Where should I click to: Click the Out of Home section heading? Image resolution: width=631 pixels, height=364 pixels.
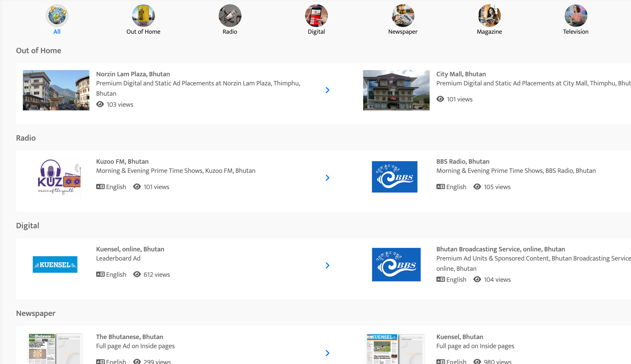pos(38,50)
